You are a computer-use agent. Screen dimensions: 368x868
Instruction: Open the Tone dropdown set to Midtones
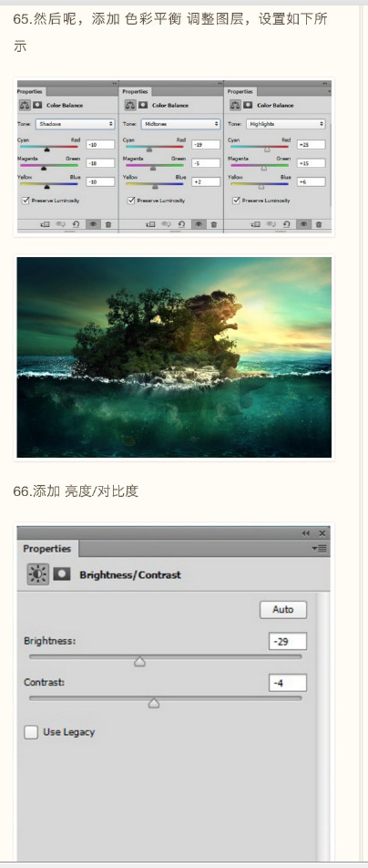(180, 124)
